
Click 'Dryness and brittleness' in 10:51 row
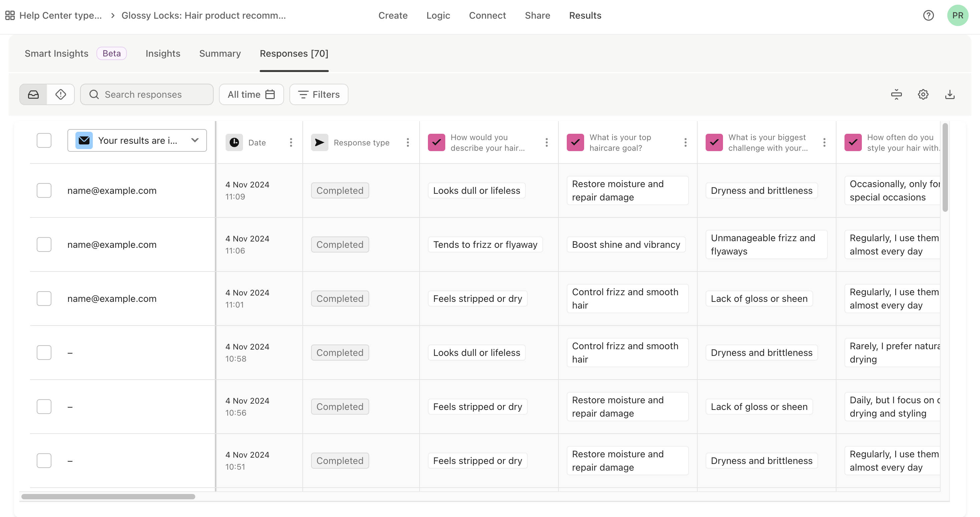761,460
